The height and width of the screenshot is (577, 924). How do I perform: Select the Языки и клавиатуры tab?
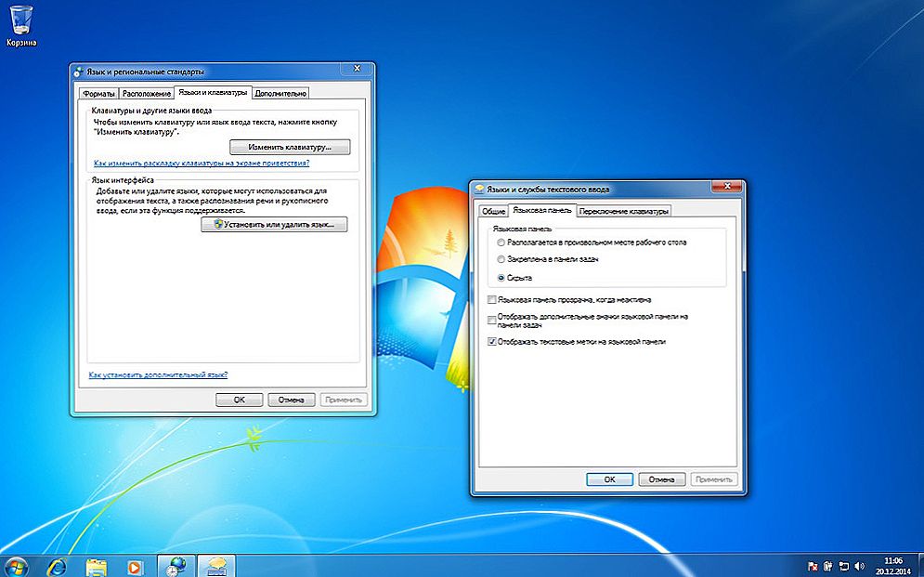pos(213,93)
